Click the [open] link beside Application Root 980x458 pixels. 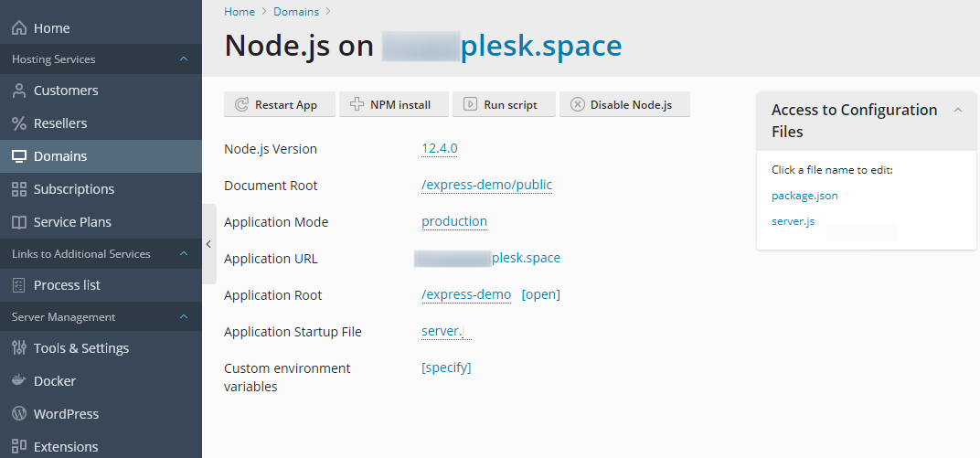[x=540, y=294]
